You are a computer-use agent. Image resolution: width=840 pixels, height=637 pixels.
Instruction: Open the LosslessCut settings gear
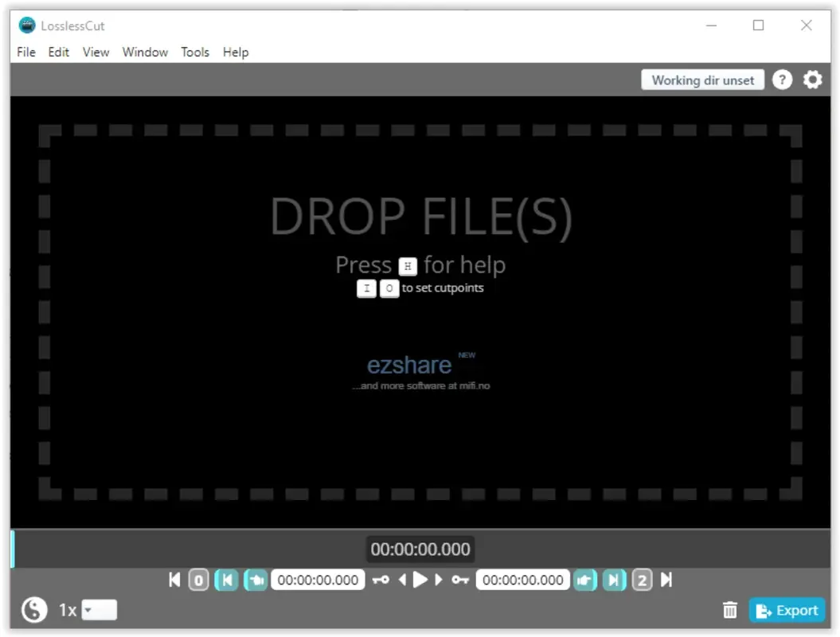click(811, 80)
